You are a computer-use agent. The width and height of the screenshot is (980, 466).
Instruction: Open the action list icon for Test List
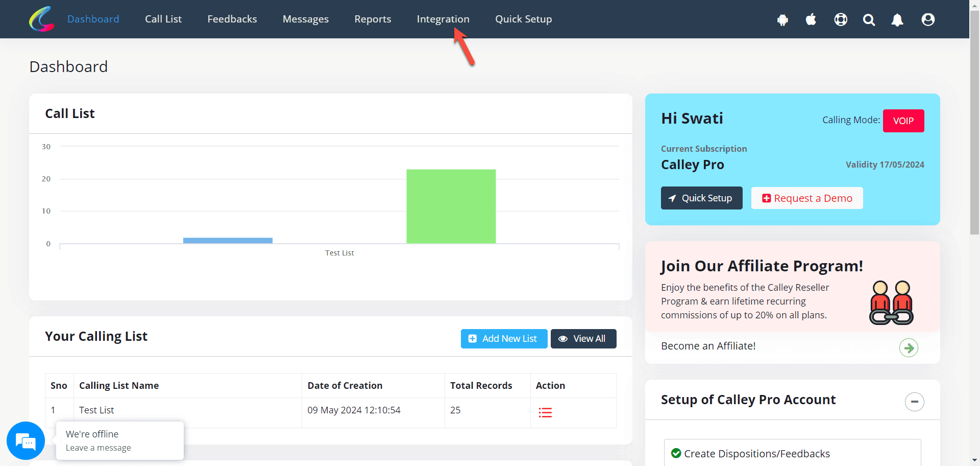(x=545, y=412)
